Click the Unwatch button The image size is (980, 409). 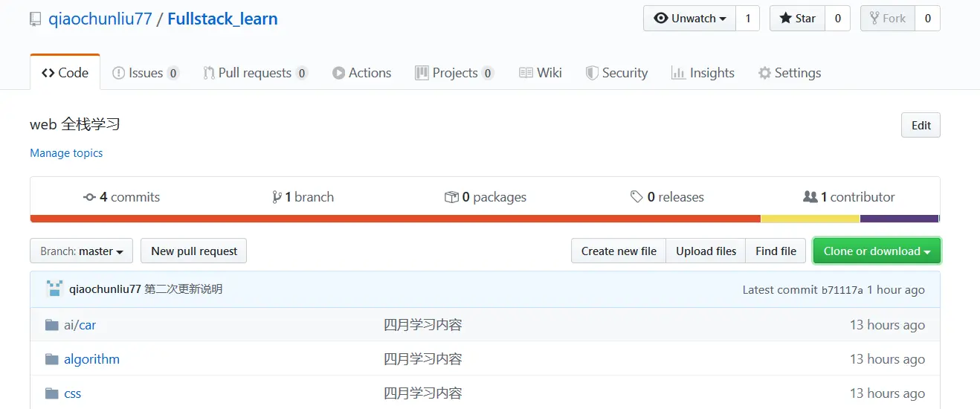[689, 19]
